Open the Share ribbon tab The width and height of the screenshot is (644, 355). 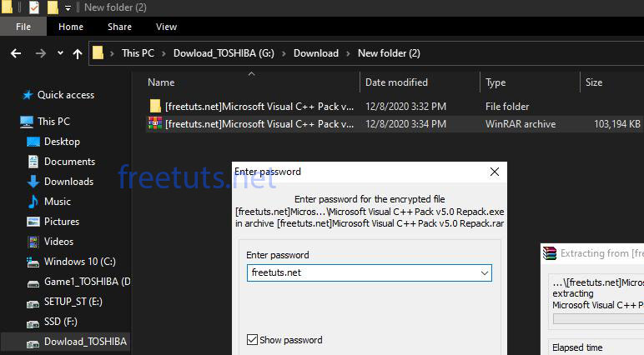click(x=119, y=27)
